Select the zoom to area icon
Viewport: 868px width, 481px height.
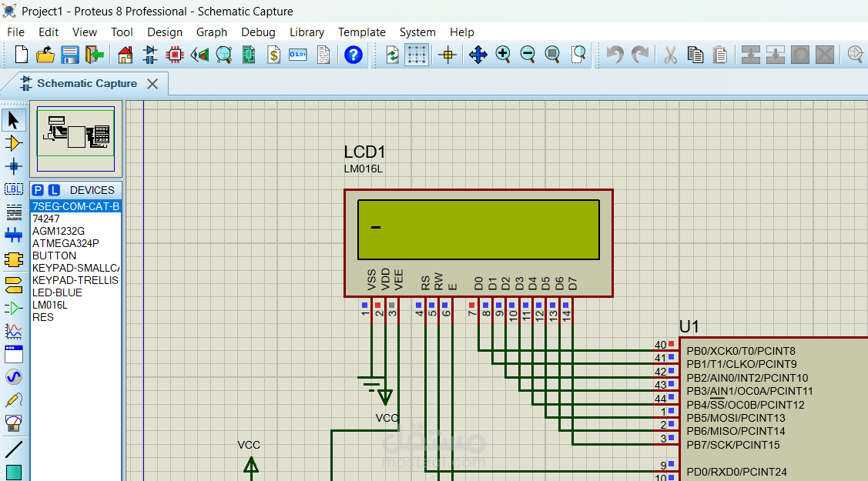pos(578,55)
